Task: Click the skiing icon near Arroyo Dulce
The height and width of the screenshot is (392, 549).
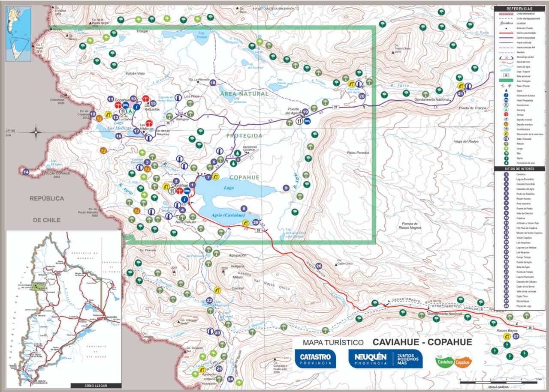Action: 165,165
